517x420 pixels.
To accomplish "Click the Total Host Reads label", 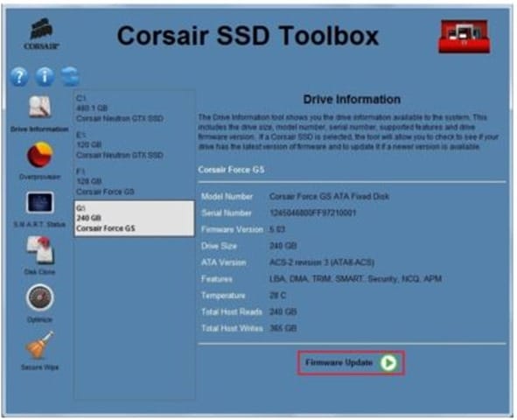I will [232, 311].
